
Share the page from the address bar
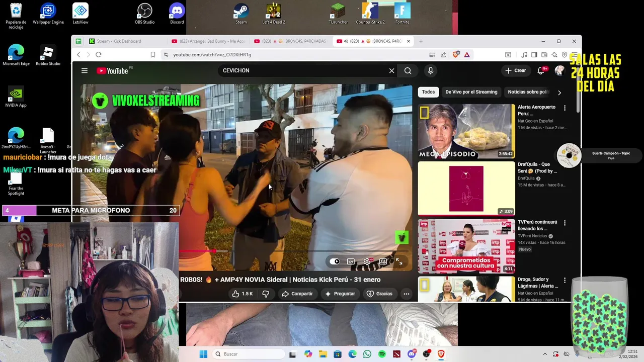443,54
